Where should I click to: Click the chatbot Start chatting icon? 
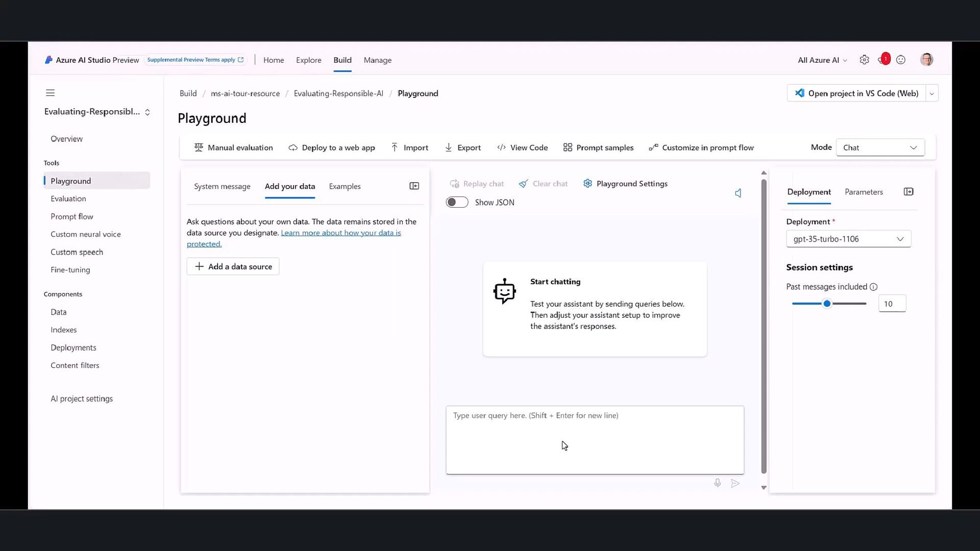[504, 291]
